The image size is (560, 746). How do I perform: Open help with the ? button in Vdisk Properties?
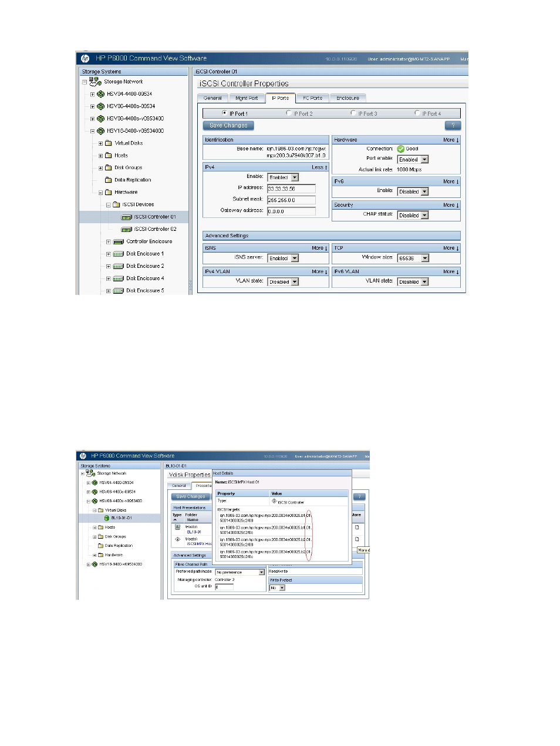(359, 497)
